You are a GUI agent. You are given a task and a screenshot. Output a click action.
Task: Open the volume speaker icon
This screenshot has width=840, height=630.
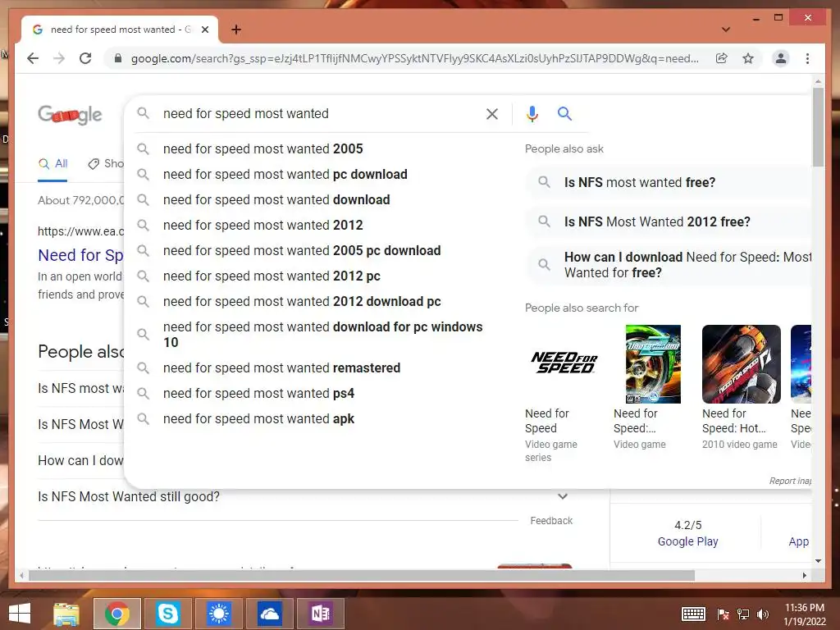763,614
